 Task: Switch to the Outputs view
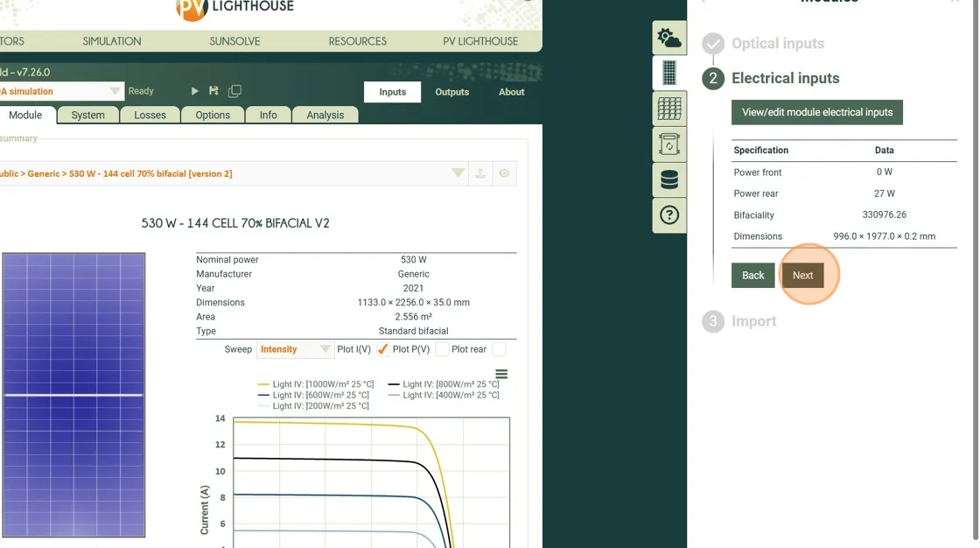[451, 92]
